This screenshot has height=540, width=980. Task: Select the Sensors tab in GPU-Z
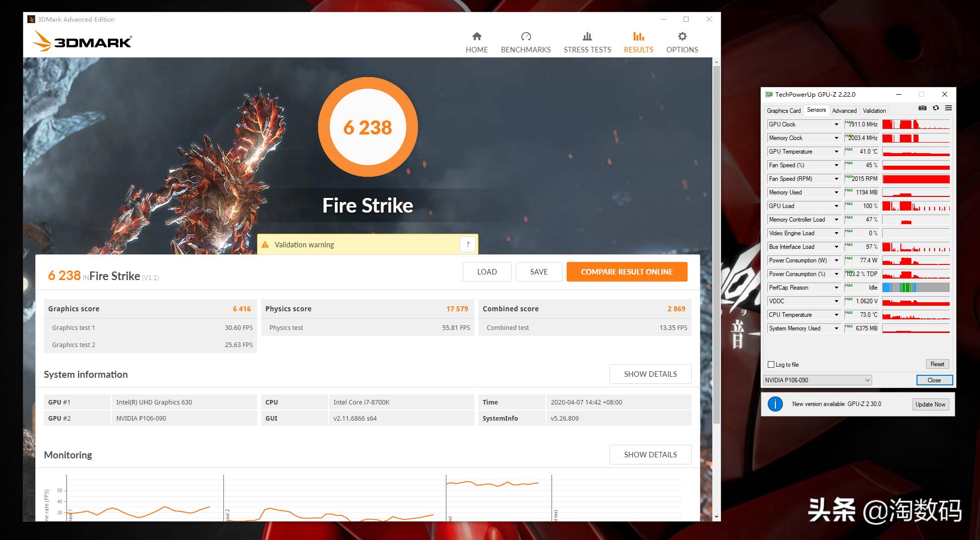(x=816, y=110)
